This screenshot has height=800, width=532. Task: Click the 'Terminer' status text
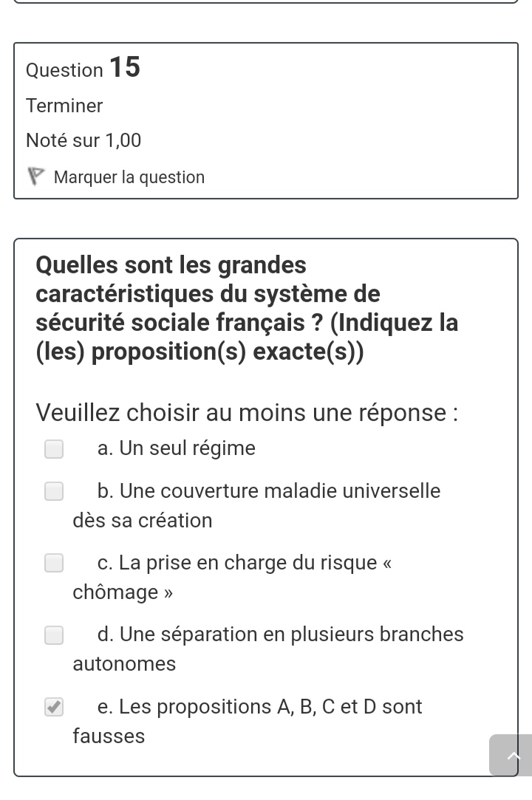click(64, 106)
